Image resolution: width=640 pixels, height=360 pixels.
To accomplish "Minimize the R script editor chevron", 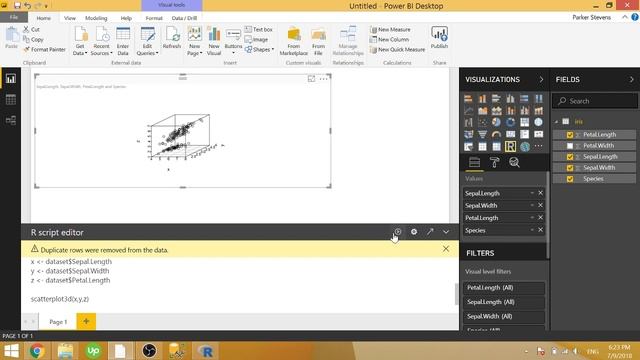I will coord(446,232).
